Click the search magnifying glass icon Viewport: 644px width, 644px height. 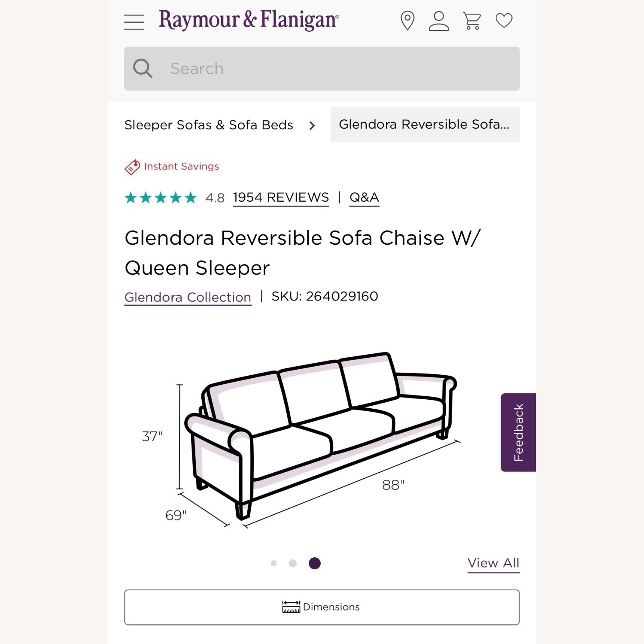point(143,68)
